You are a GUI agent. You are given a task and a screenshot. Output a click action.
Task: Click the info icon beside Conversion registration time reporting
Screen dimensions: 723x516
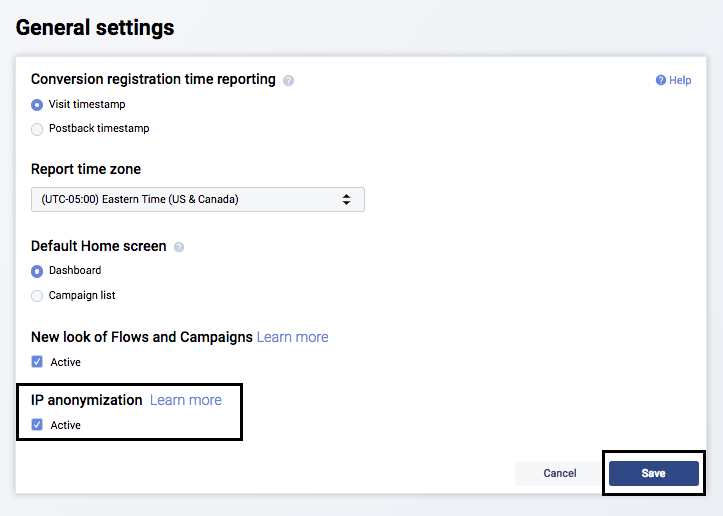(288, 80)
